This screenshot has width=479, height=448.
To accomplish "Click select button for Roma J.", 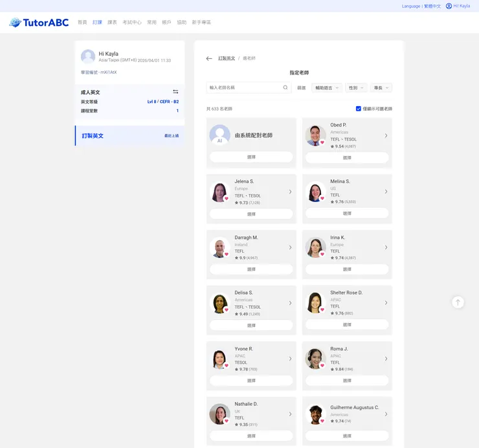I will pos(347,381).
